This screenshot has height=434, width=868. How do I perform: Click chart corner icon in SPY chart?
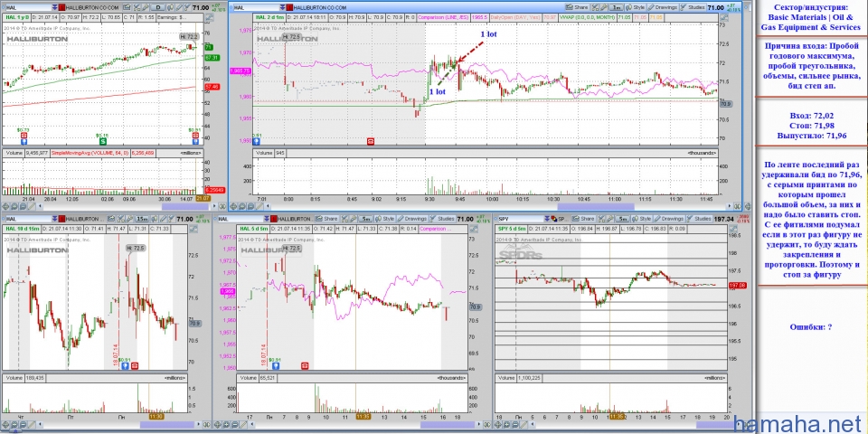tap(734, 229)
